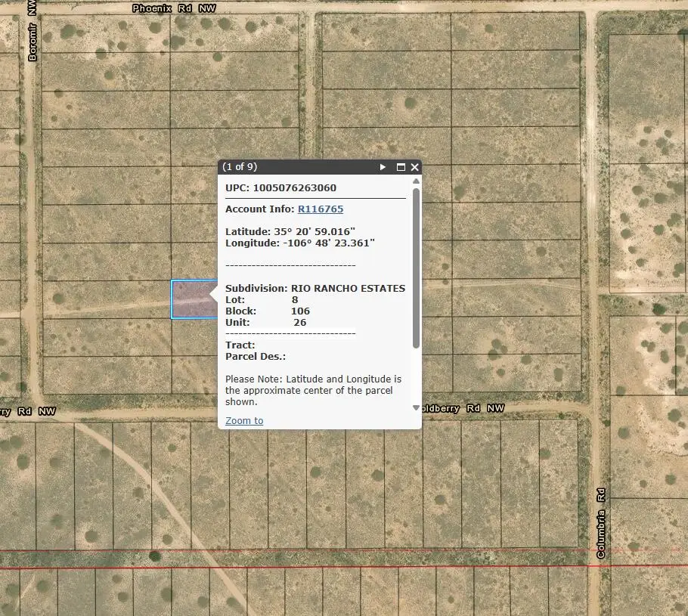Click the small gray chevron near Zoom to

pyautogui.click(x=416, y=407)
